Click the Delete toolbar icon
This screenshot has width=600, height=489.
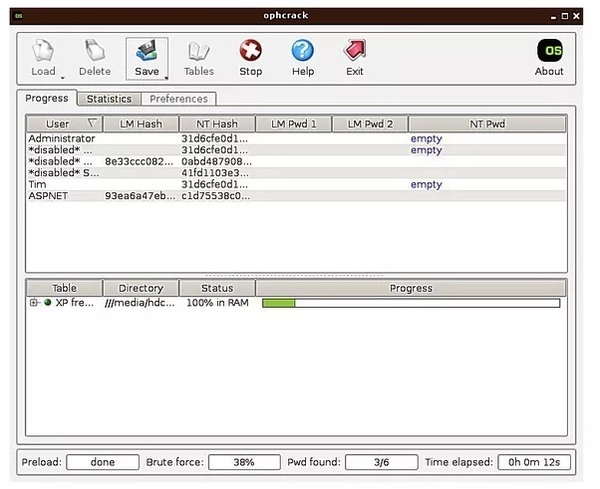[95, 51]
